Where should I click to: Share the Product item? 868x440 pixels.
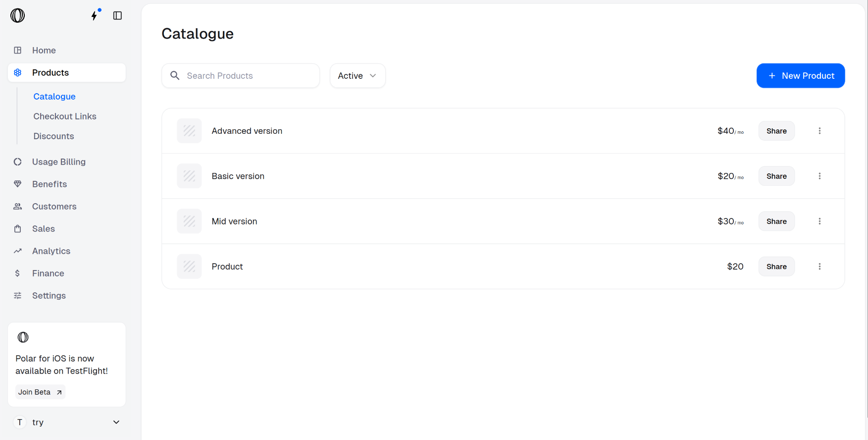click(776, 266)
